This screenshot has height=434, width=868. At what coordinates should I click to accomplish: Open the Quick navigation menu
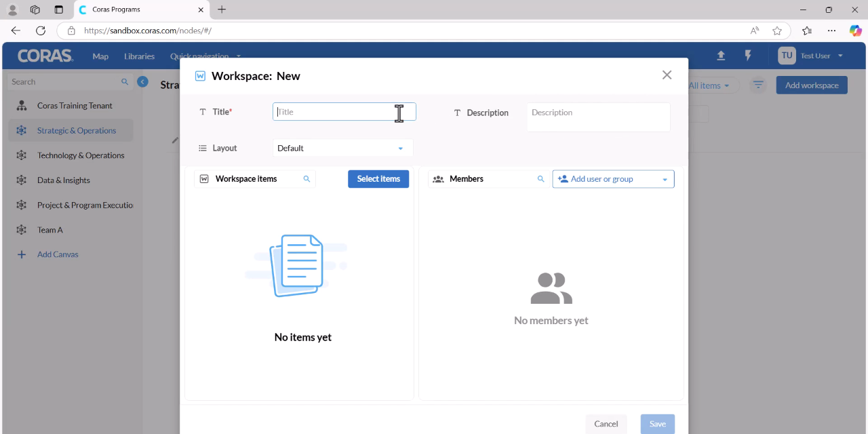pyautogui.click(x=205, y=56)
